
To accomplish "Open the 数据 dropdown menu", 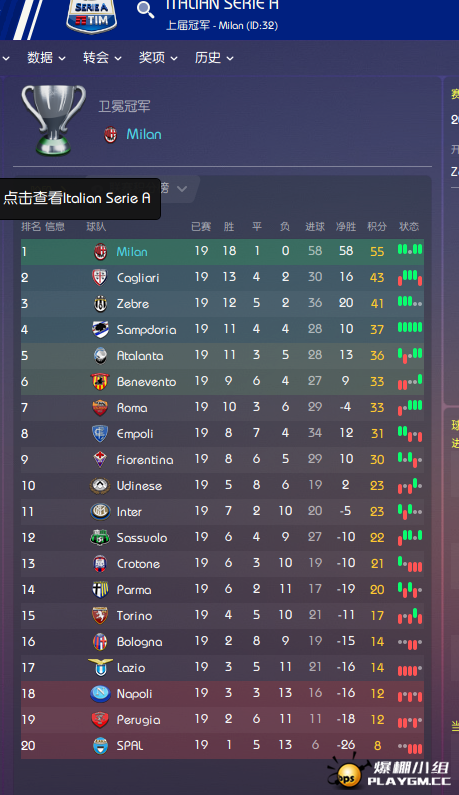I will [x=46, y=58].
